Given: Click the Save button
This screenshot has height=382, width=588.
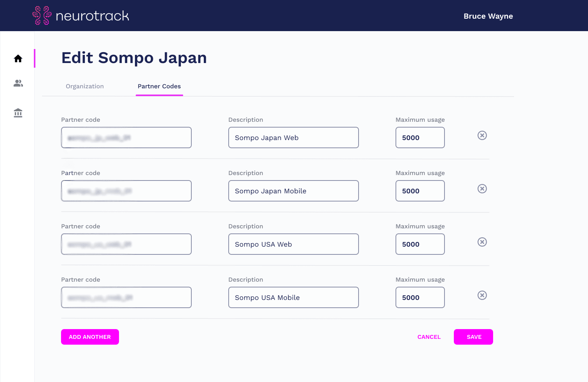Looking at the screenshot, I should 473,337.
